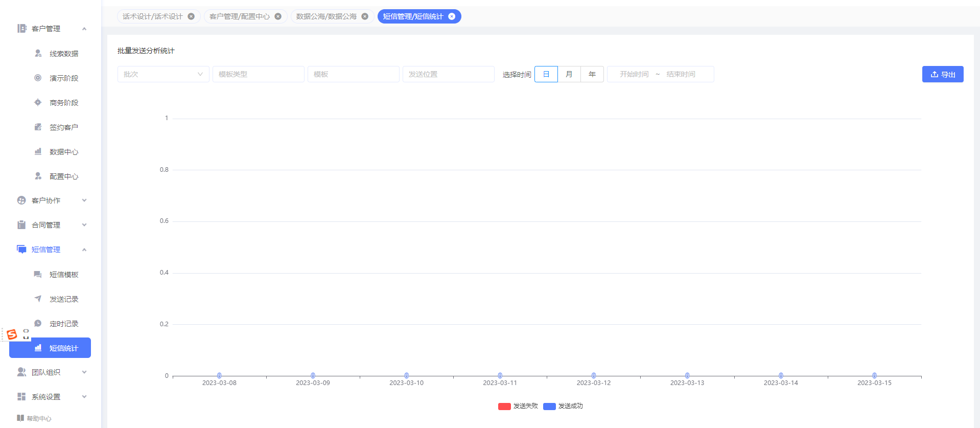Open the 批次 dropdown

point(164,74)
